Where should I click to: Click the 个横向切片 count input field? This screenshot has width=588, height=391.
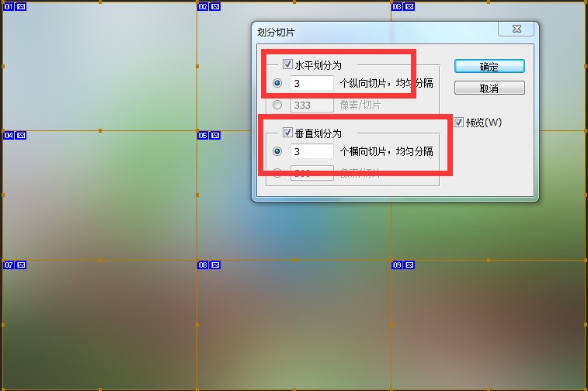tap(311, 151)
